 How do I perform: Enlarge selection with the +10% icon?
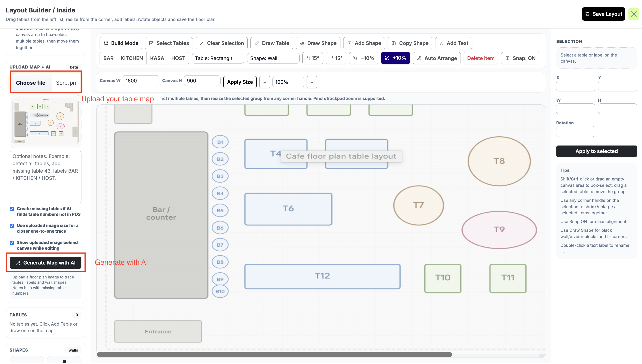click(387, 58)
